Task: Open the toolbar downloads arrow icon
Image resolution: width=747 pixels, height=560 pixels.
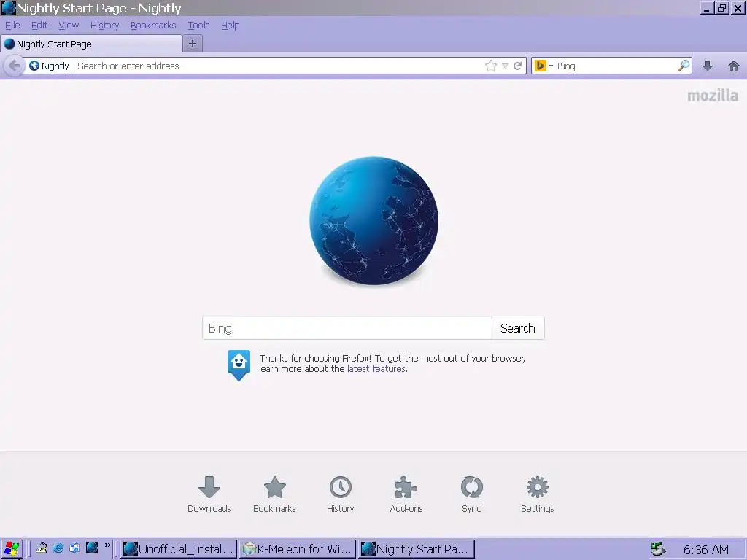Action: pos(708,66)
